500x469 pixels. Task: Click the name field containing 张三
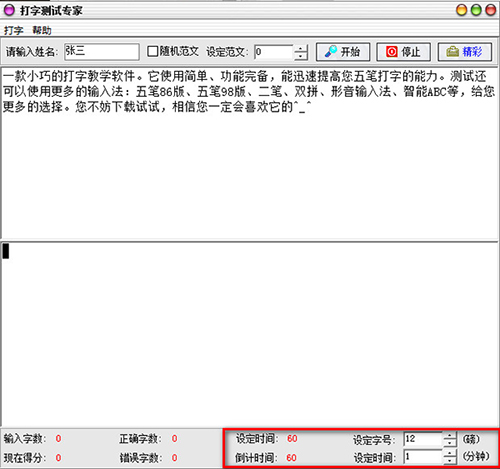pyautogui.click(x=102, y=52)
